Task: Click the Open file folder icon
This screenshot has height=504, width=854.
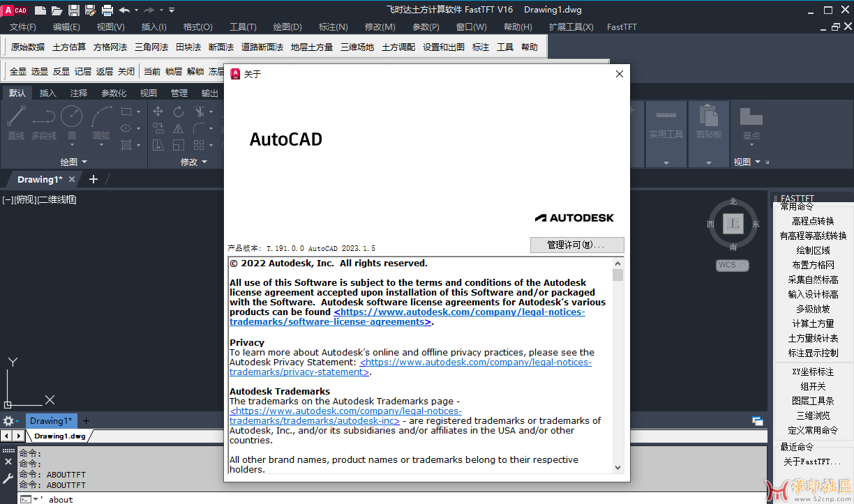Action: (57, 10)
